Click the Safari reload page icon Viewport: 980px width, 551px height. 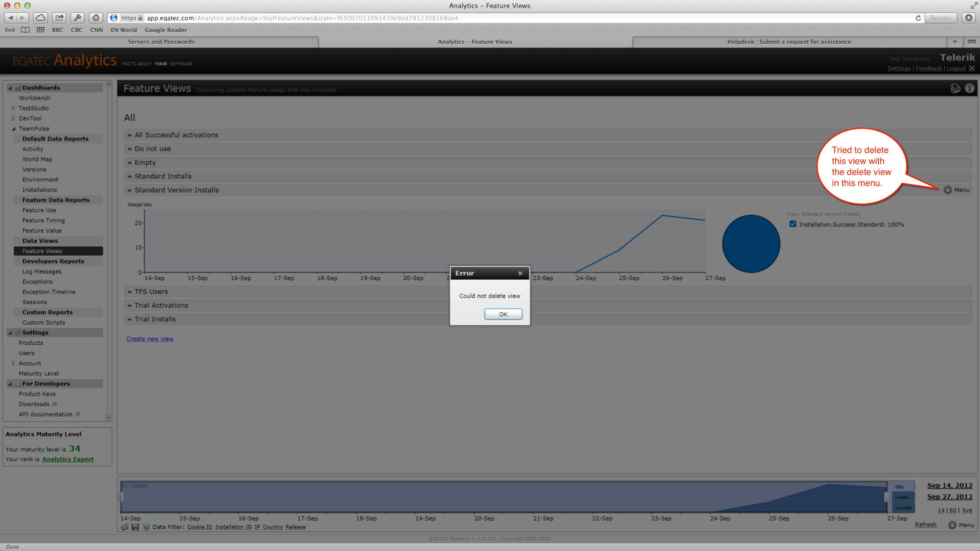click(918, 18)
